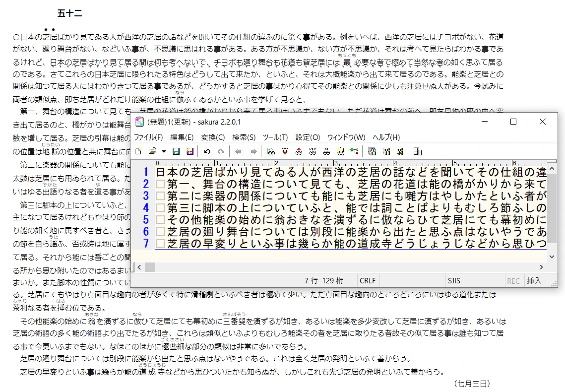Viewport: 565px width, 392px height.
Task: Launch Grep search from the toolbar
Action: point(340,152)
